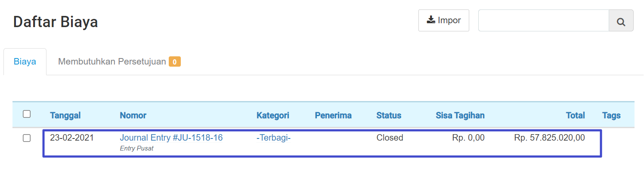The image size is (644, 172).
Task: Sort by Kategori column header
Action: 273,115
